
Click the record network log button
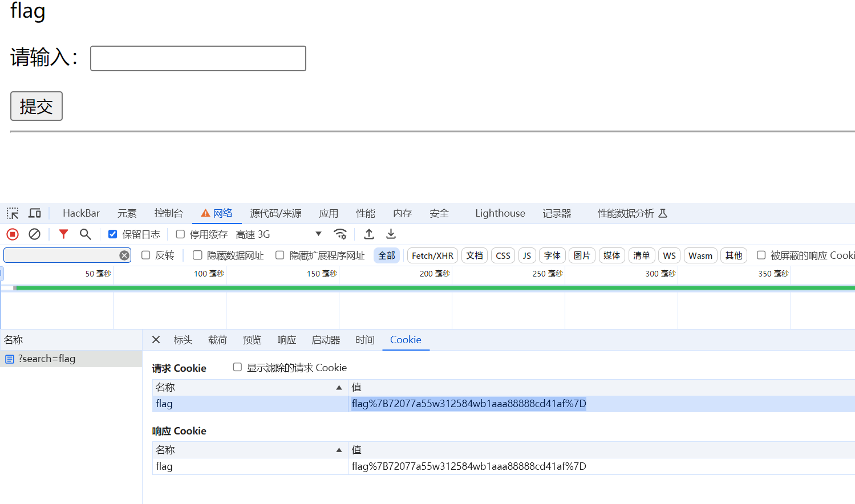(x=13, y=234)
